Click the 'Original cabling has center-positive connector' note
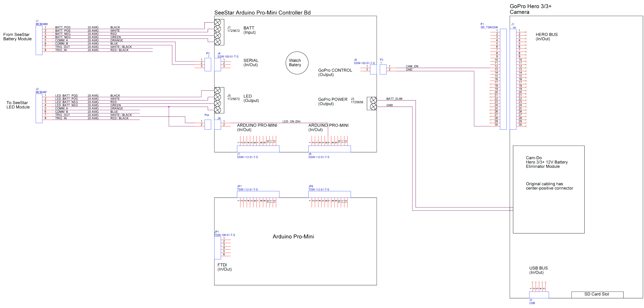This screenshot has height=308, width=644. point(549,186)
